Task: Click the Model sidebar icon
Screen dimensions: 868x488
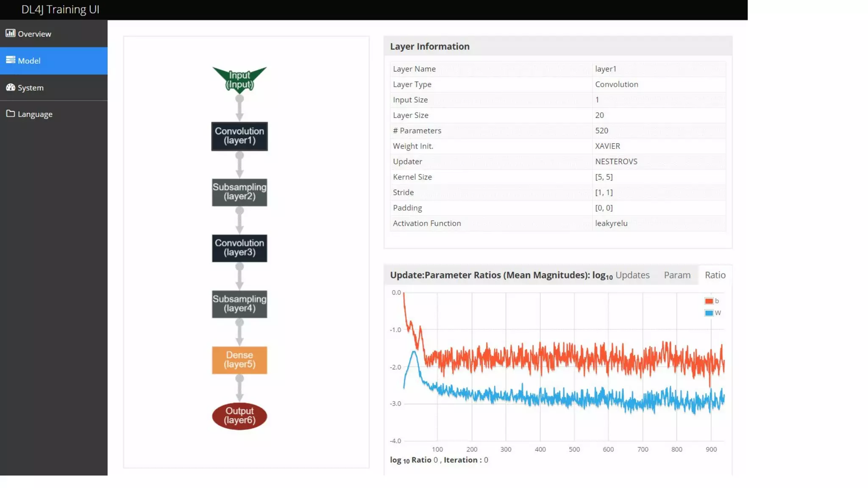Action: tap(10, 60)
